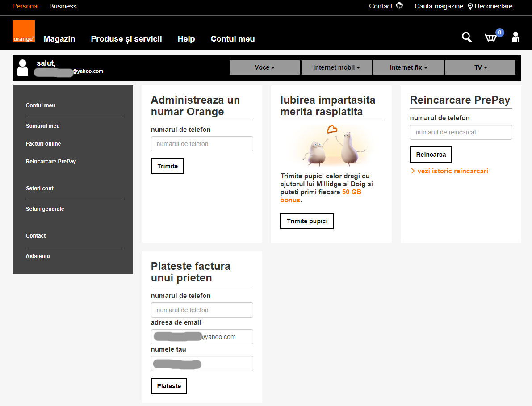Screen dimensions: 532x406
Task: Open Sumarul meu in sidebar
Action: pos(43,126)
